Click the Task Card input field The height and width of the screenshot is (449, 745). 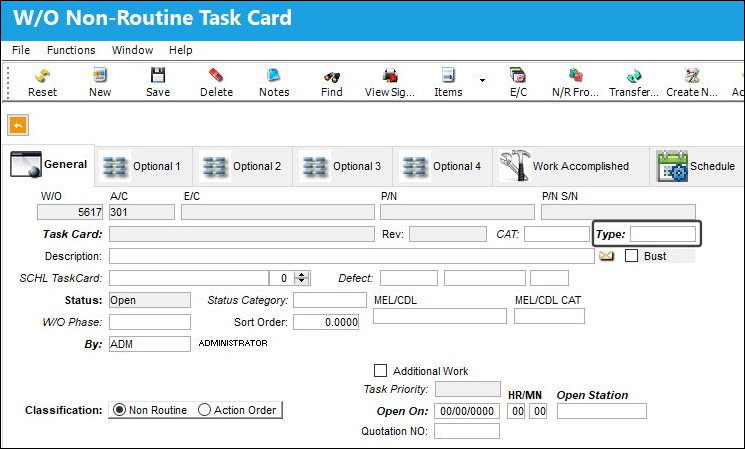point(242,234)
